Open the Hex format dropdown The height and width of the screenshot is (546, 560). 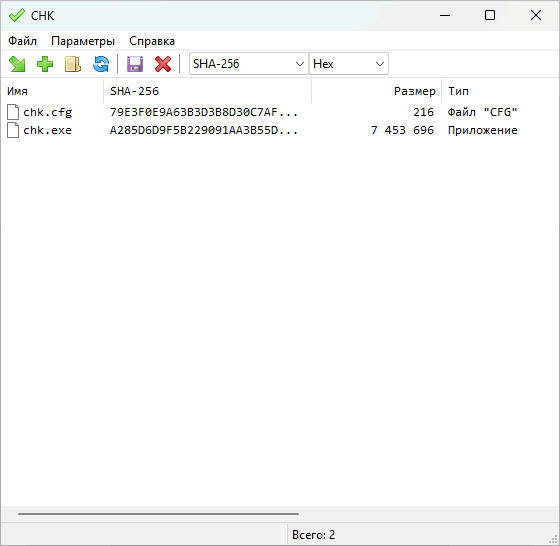point(349,64)
